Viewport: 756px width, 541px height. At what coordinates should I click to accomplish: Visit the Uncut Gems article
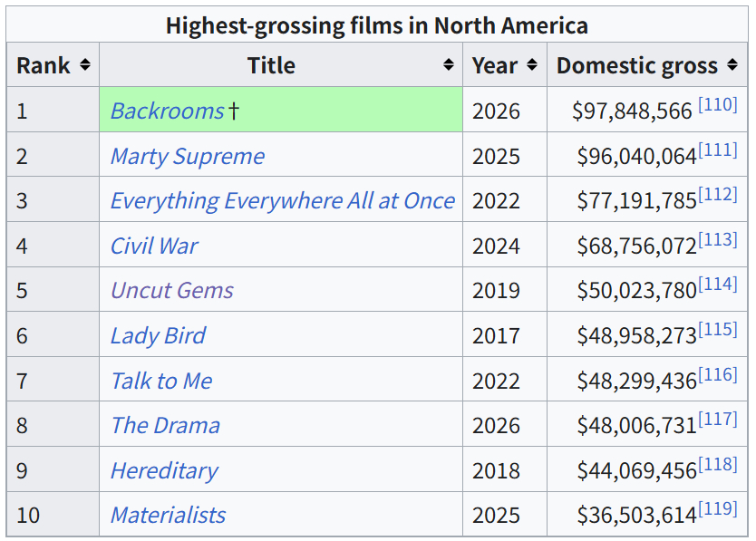tap(172, 290)
